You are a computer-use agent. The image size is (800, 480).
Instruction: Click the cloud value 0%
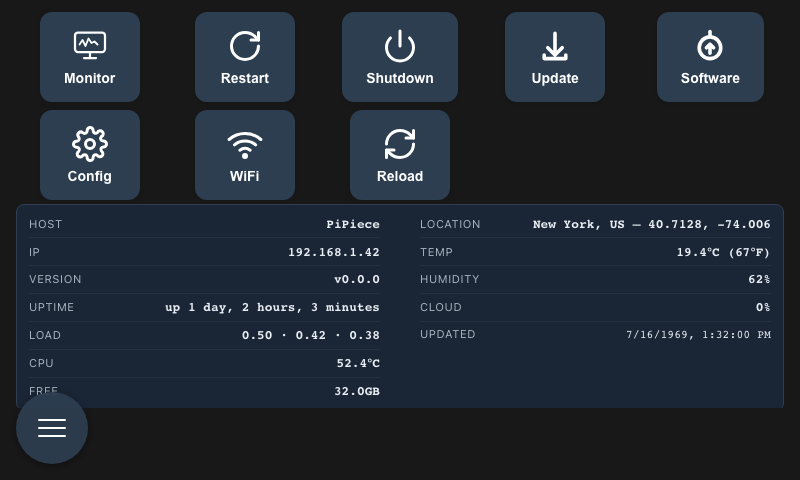tap(763, 307)
